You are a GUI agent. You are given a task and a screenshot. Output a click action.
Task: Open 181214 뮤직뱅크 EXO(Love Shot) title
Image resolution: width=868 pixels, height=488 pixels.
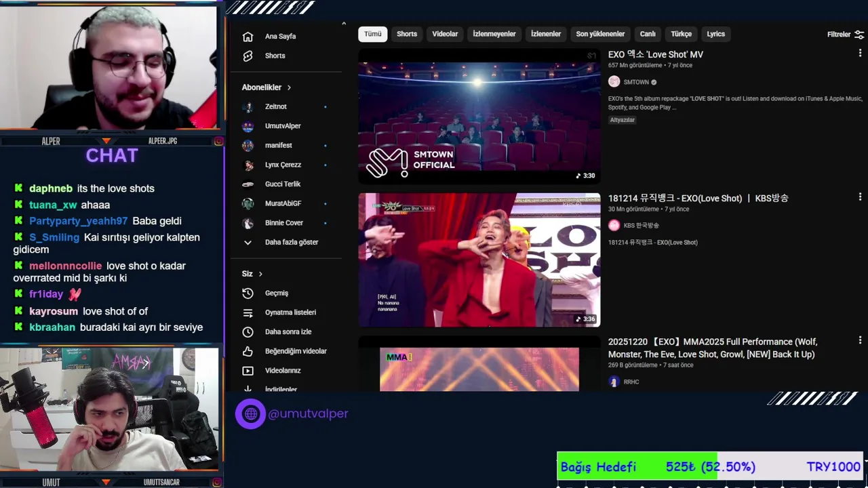(698, 198)
